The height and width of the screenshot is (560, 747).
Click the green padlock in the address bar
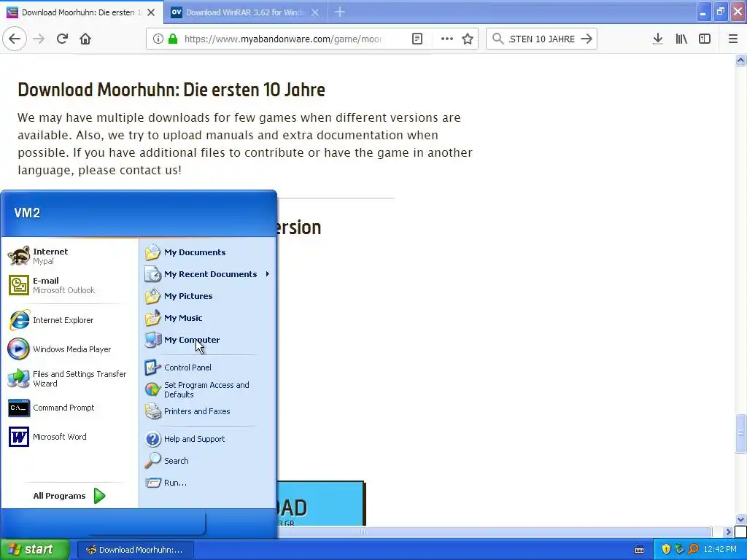tap(173, 39)
